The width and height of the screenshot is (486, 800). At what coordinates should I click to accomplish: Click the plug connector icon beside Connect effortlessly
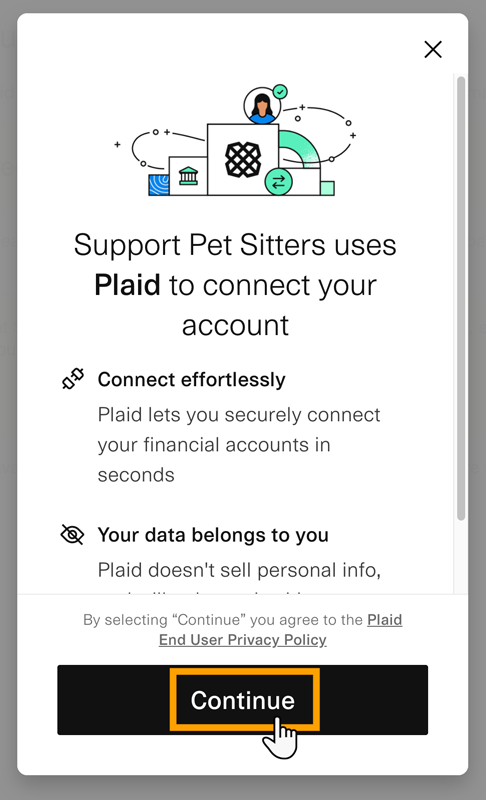pyautogui.click(x=73, y=379)
